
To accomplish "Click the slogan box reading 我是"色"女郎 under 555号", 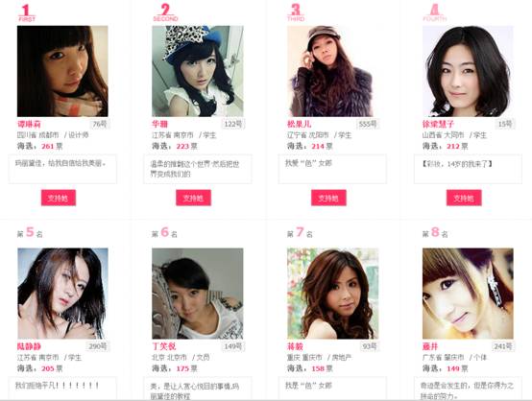I will tap(332, 169).
